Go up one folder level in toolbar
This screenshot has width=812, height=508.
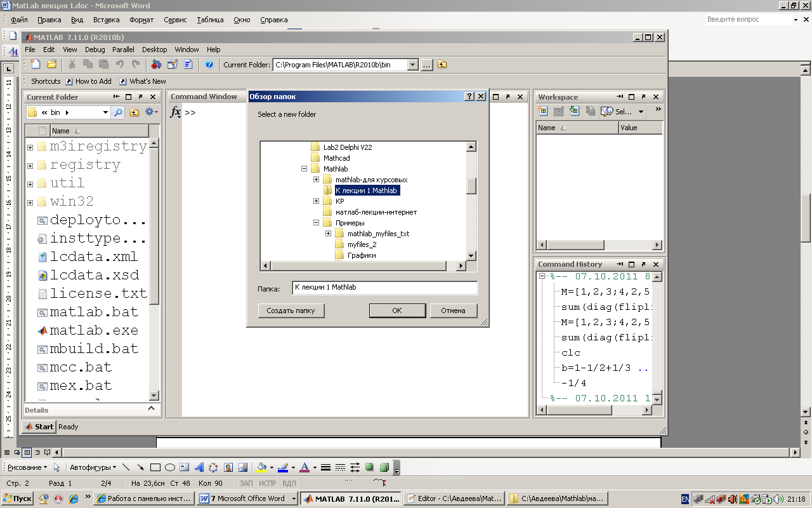(442, 65)
